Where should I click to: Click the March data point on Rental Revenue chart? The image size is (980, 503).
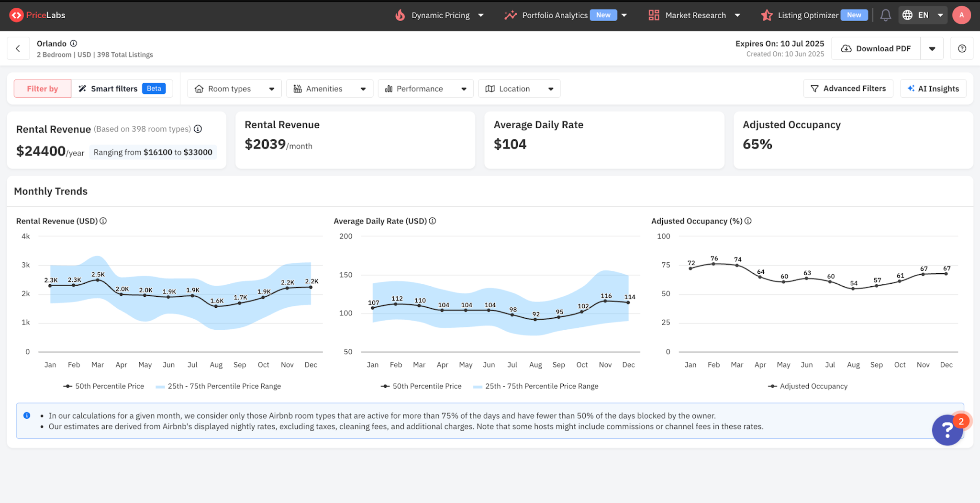(98, 280)
